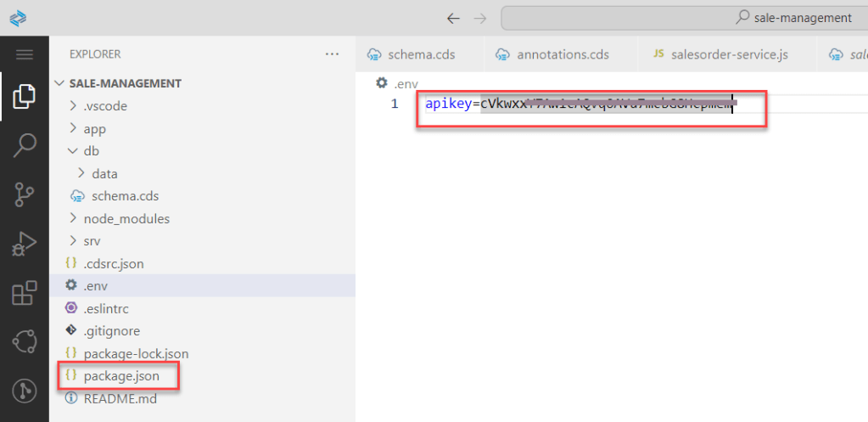Open the Extensions view icon
Image resolution: width=868 pixels, height=422 pixels.
pyautogui.click(x=24, y=294)
